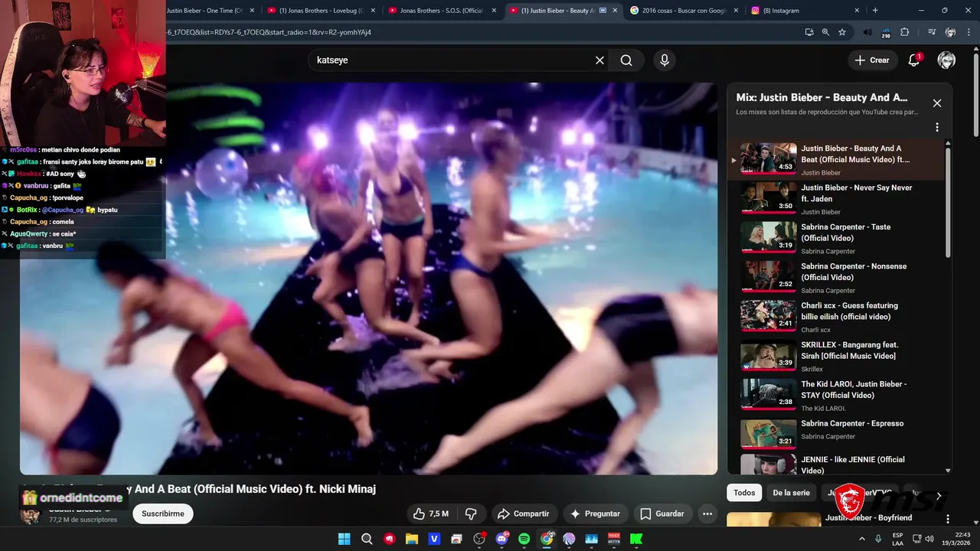Image resolution: width=980 pixels, height=551 pixels.
Task: Play SKRILLEX - Bangarang from the mix
Action: click(836, 357)
